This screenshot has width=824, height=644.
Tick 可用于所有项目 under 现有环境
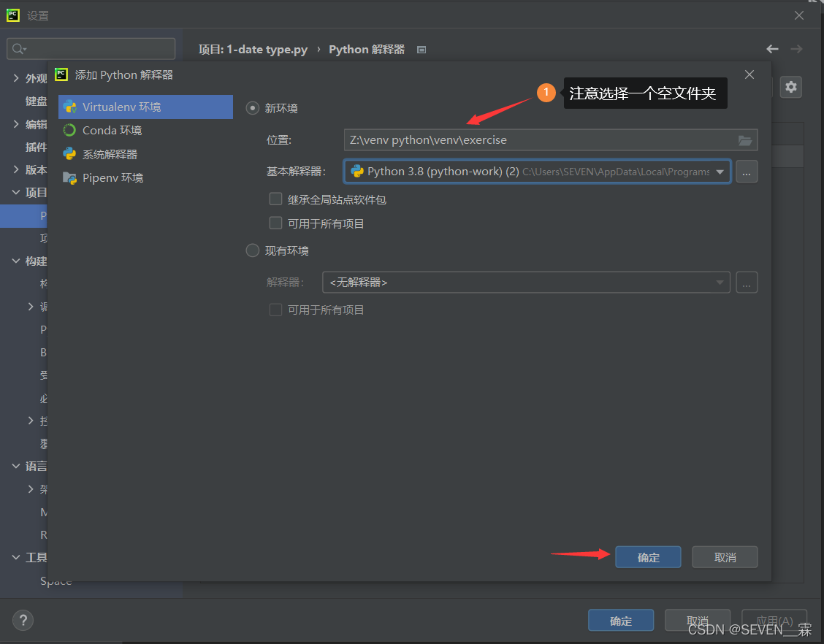coord(275,310)
